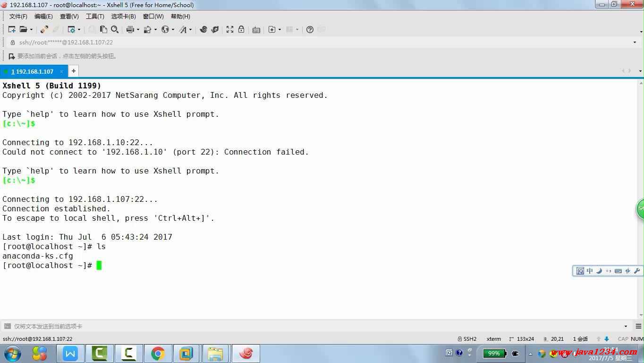Open the 工具(T) menu
This screenshot has height=363, width=644.
[95, 17]
